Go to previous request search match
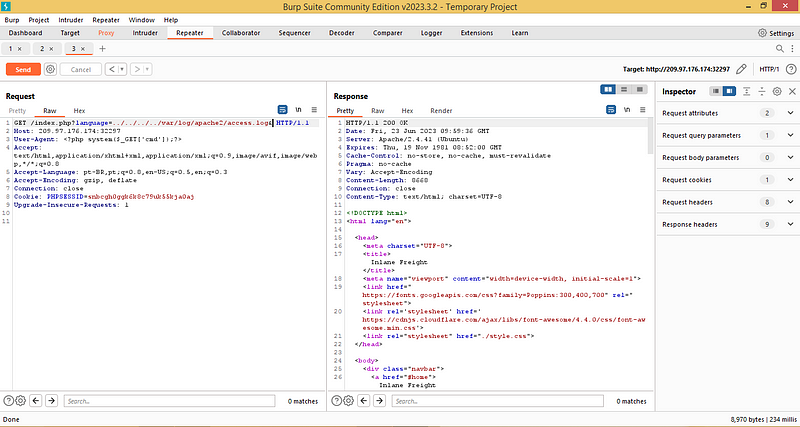This screenshot has height=427, width=800. click(x=36, y=400)
